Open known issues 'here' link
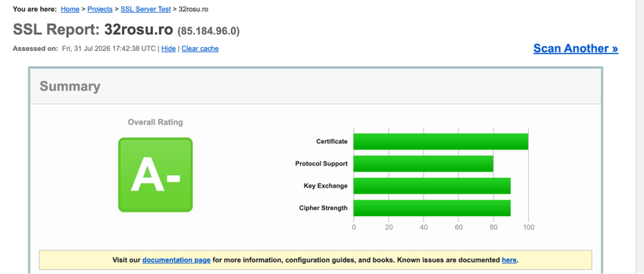The height and width of the screenshot is (274, 644). pyautogui.click(x=509, y=260)
